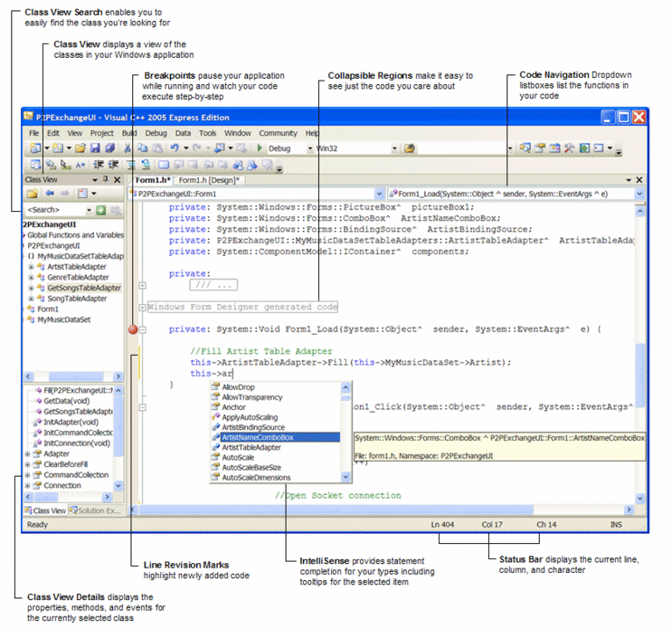Image resolution: width=672 pixels, height=629 pixels.
Task: Select ArtistBindingSource in the IntelliSense list
Action: click(253, 427)
